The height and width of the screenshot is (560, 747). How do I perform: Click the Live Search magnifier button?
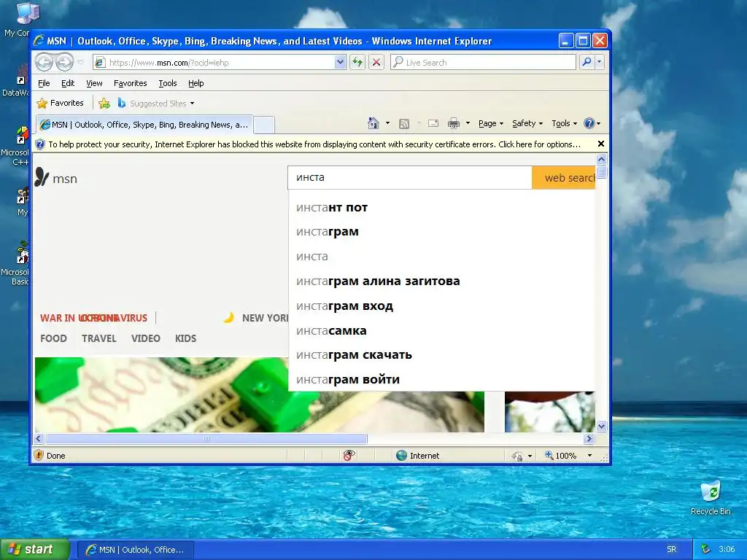(587, 63)
